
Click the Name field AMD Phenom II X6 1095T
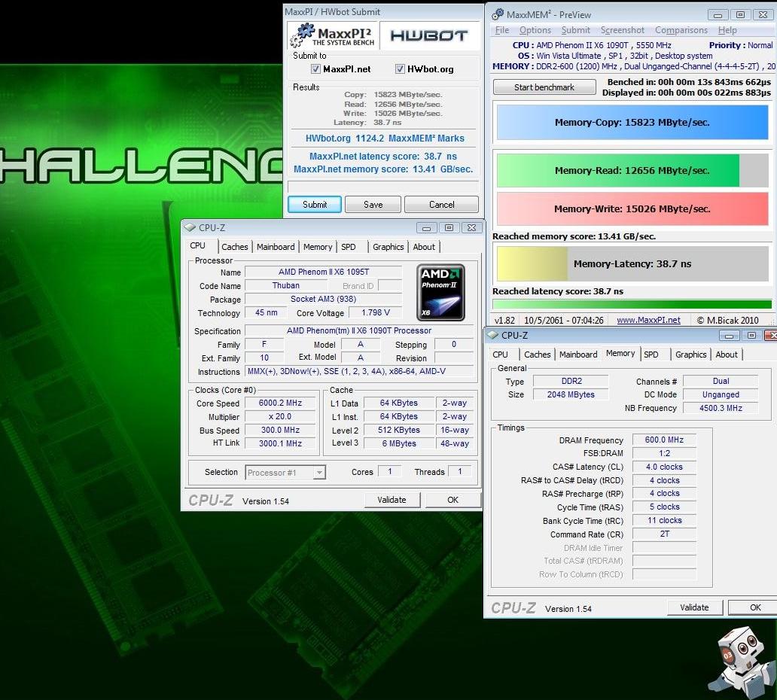[324, 272]
